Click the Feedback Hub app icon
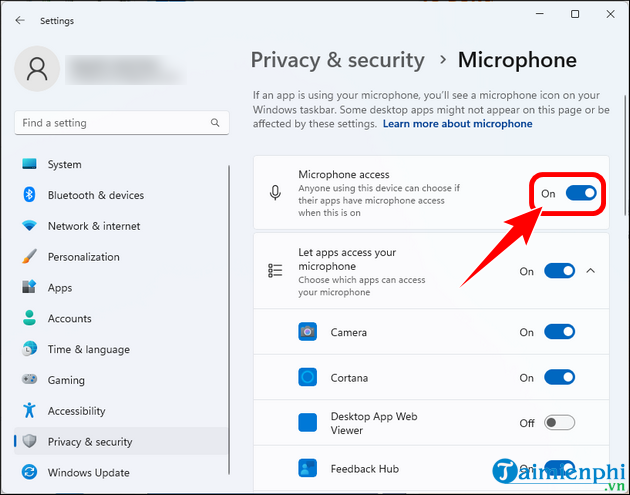Screen dimensions: 630x495 308,468
